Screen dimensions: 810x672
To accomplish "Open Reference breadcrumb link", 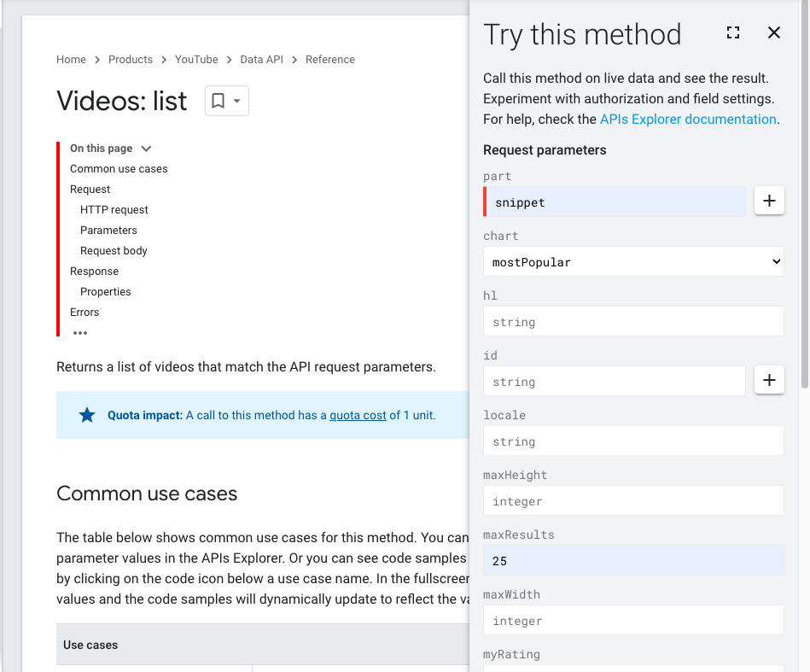I will pos(330,60).
